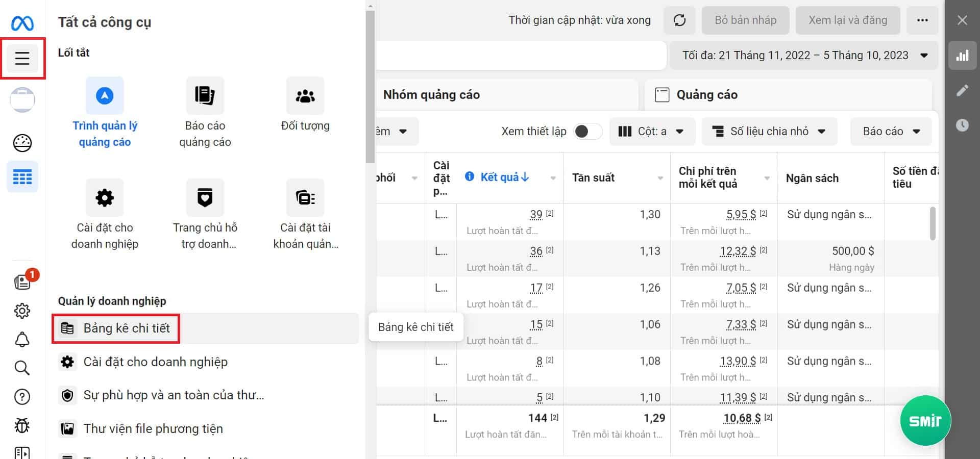Open the date range dropdown

point(803,56)
